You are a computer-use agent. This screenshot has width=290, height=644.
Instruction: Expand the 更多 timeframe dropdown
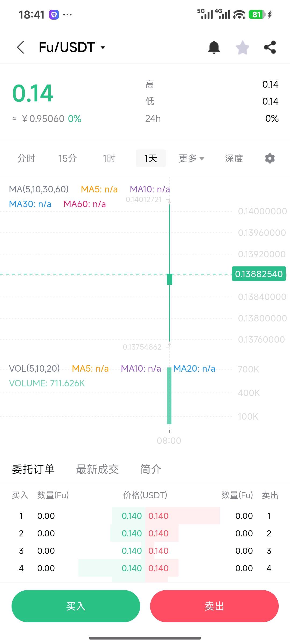pyautogui.click(x=191, y=158)
